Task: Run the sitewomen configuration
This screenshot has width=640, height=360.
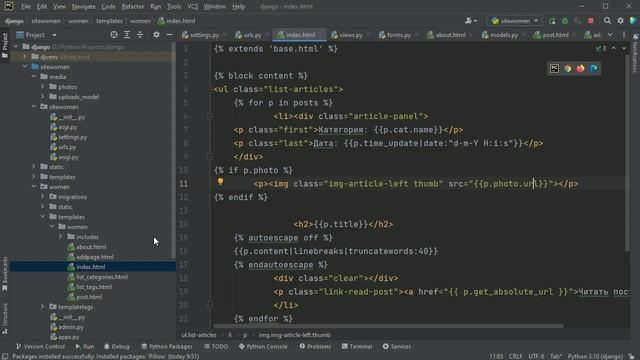Action: point(552,21)
